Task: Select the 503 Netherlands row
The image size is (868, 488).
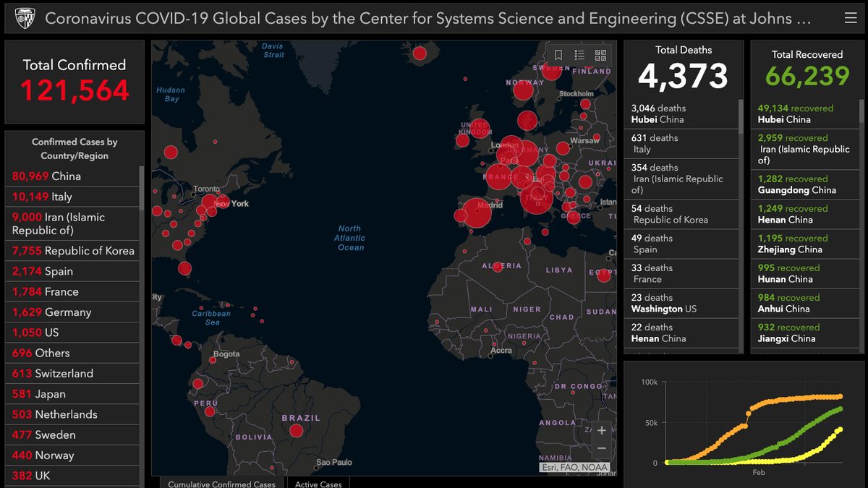Action: pos(72,414)
